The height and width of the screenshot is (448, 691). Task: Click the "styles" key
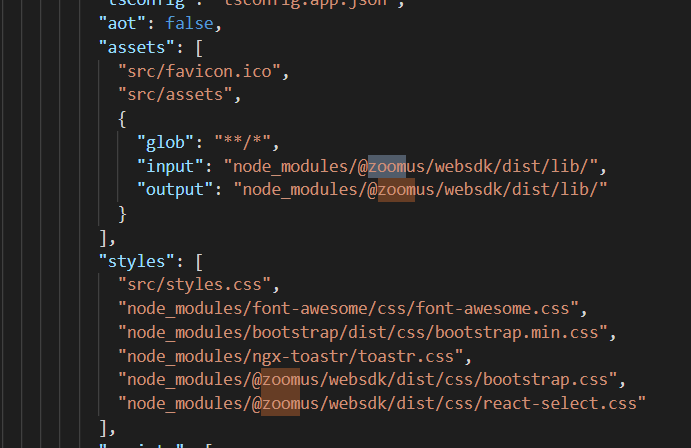pyautogui.click(x=136, y=261)
